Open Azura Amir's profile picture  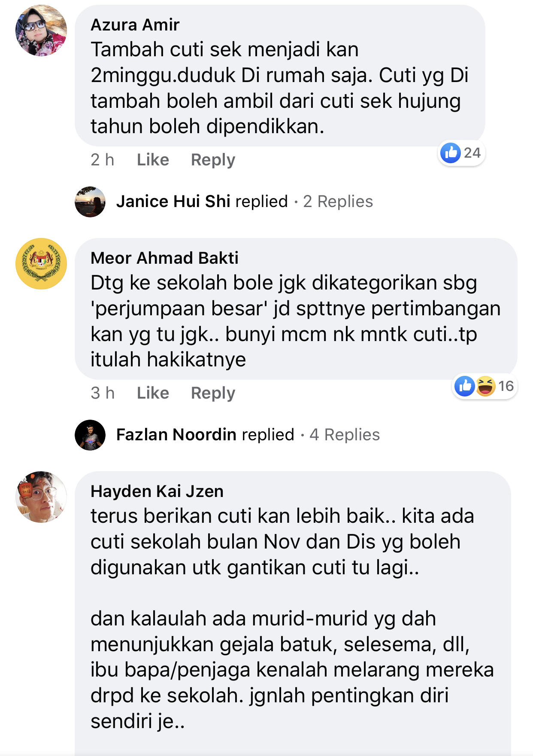[x=41, y=30]
